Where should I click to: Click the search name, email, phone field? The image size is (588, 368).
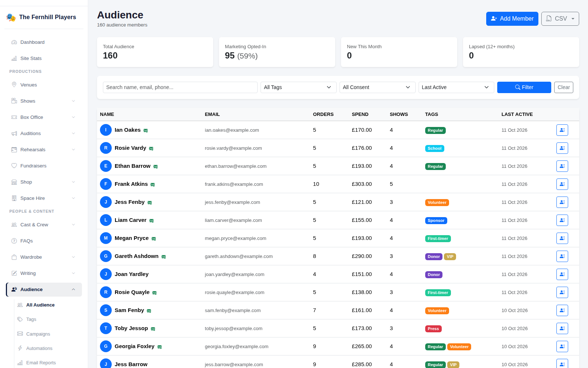(x=180, y=87)
